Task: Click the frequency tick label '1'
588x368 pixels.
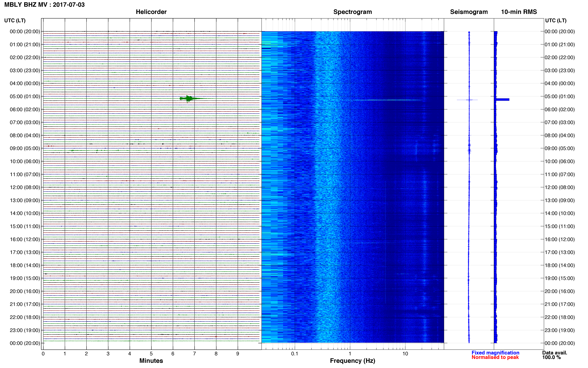Action: (350, 354)
